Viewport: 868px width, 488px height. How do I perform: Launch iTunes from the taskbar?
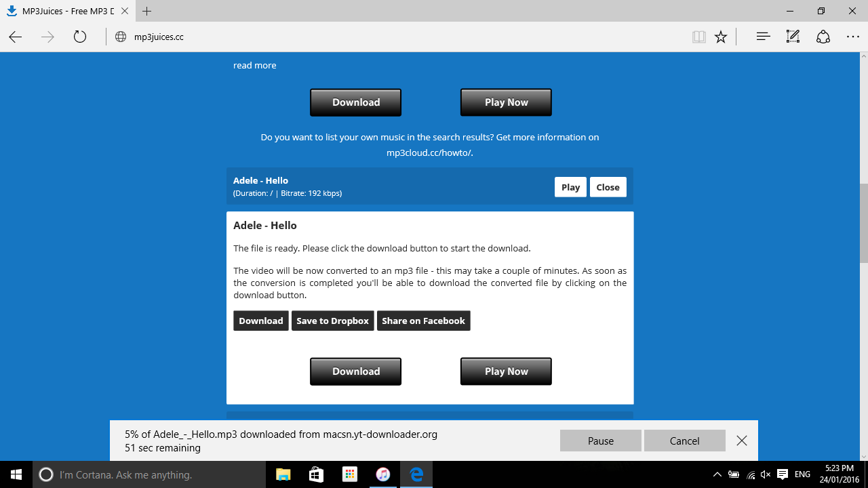(x=383, y=474)
